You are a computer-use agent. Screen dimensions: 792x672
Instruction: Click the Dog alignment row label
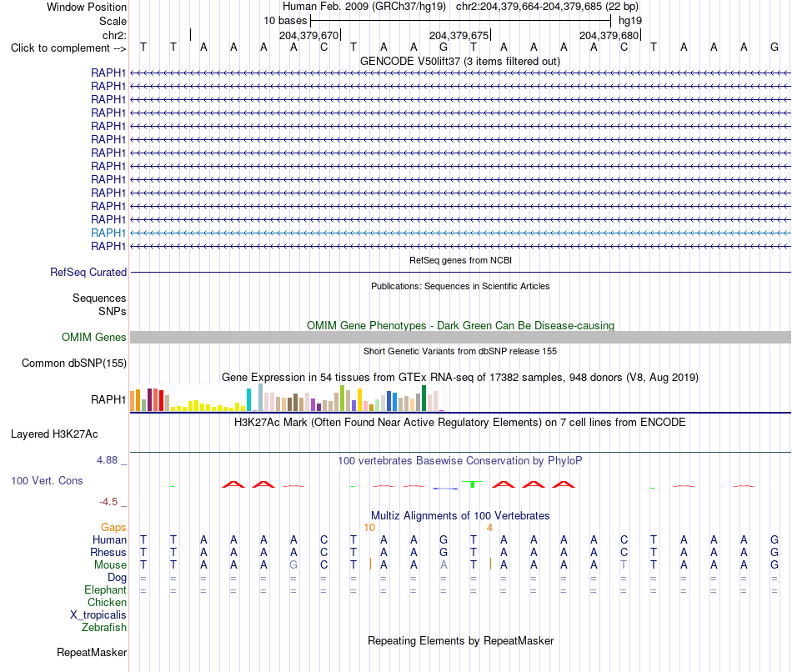point(117,578)
